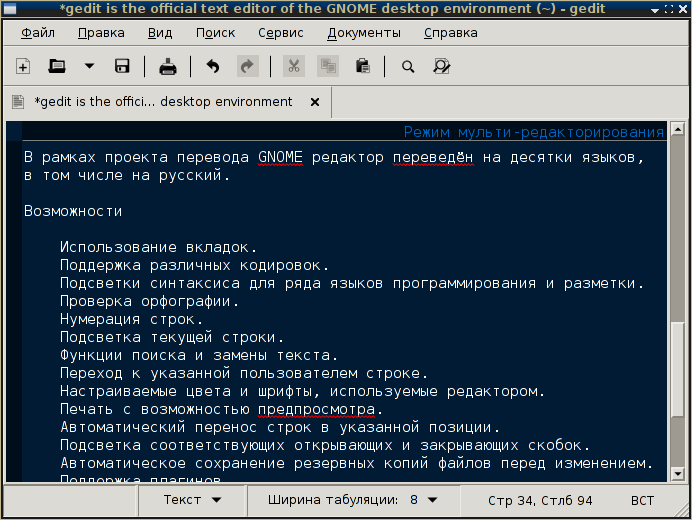Click scrollbar down arrow
Screen dimensions: 692x520
(x=677, y=474)
